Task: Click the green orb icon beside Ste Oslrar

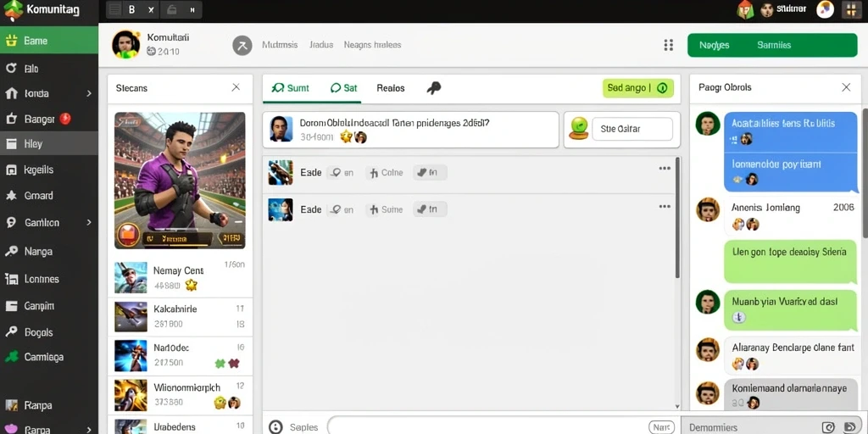Action: pyautogui.click(x=579, y=129)
